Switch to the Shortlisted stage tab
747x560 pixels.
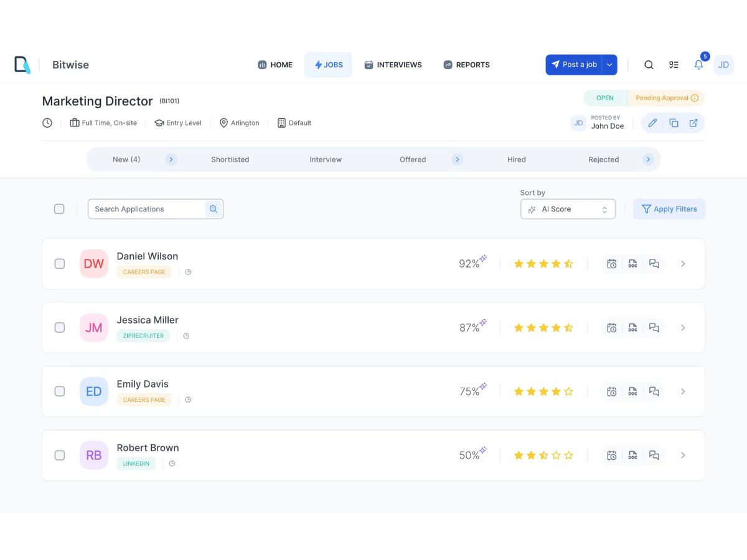point(230,160)
